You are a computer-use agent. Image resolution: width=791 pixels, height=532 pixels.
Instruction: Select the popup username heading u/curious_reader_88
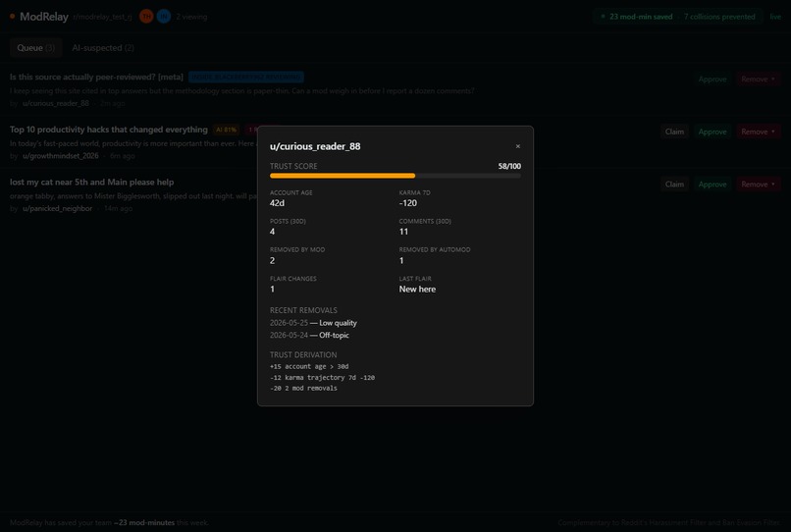pos(315,146)
